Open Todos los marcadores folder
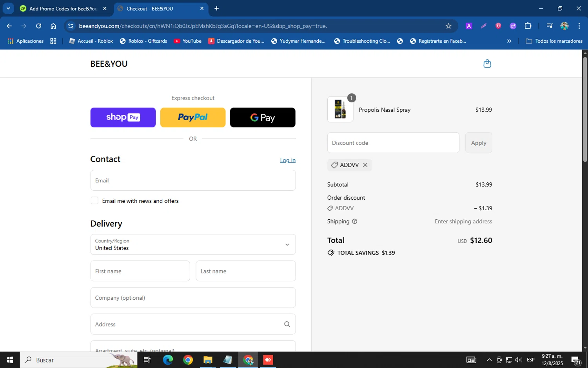The height and width of the screenshot is (368, 588). pos(554,41)
